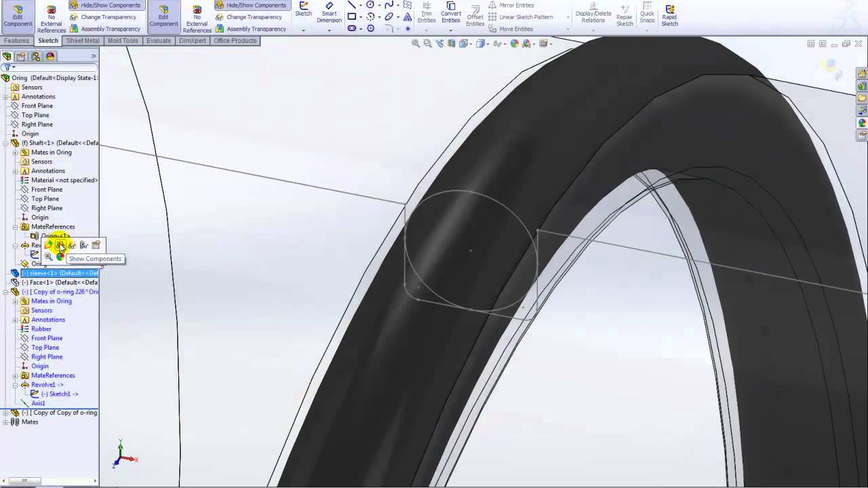Select Face<1> component in tree
868x488 pixels.
(x=60, y=283)
